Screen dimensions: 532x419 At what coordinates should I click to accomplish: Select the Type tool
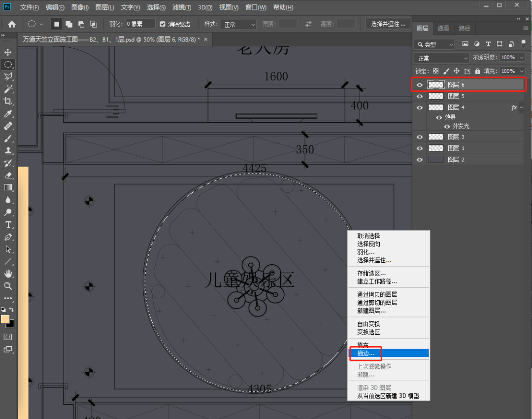point(8,224)
